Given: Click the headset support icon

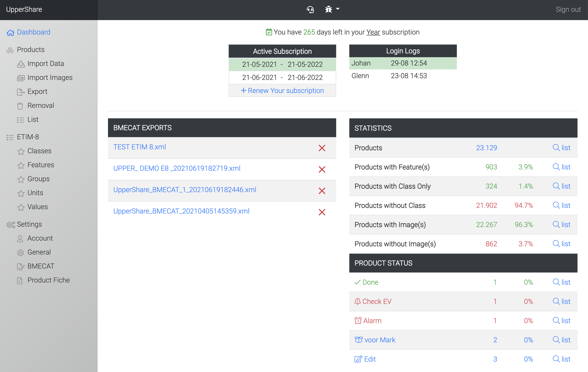Looking at the screenshot, I should [x=310, y=10].
